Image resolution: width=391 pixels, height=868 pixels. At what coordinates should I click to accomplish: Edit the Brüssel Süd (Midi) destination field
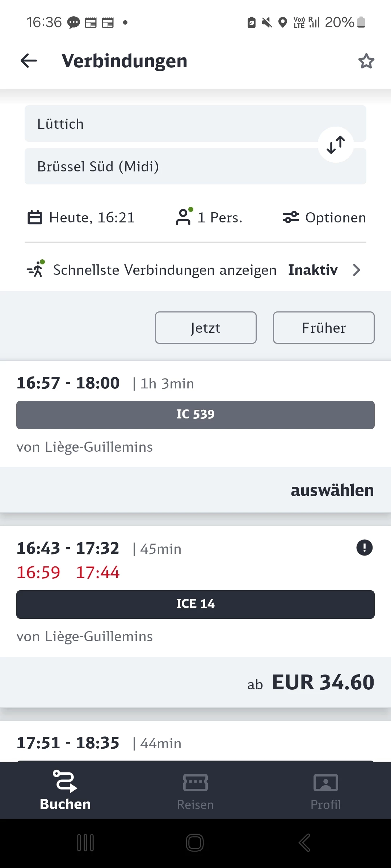point(170,167)
